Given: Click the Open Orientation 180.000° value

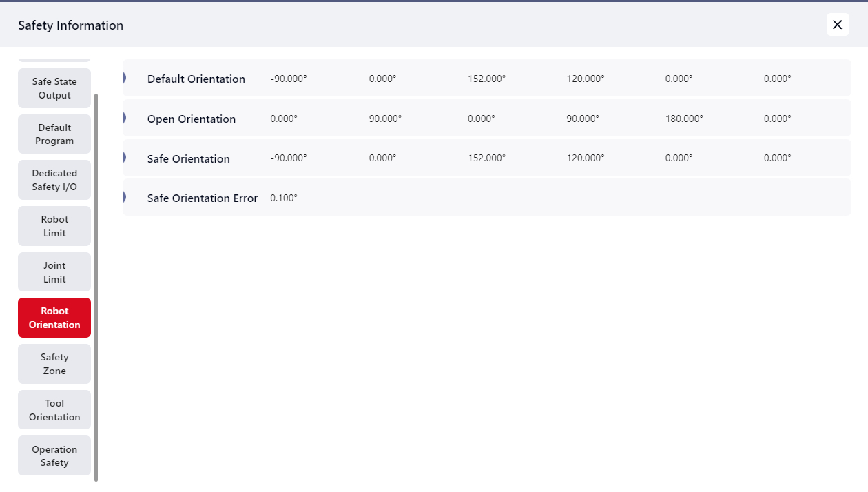Looking at the screenshot, I should [x=684, y=119].
